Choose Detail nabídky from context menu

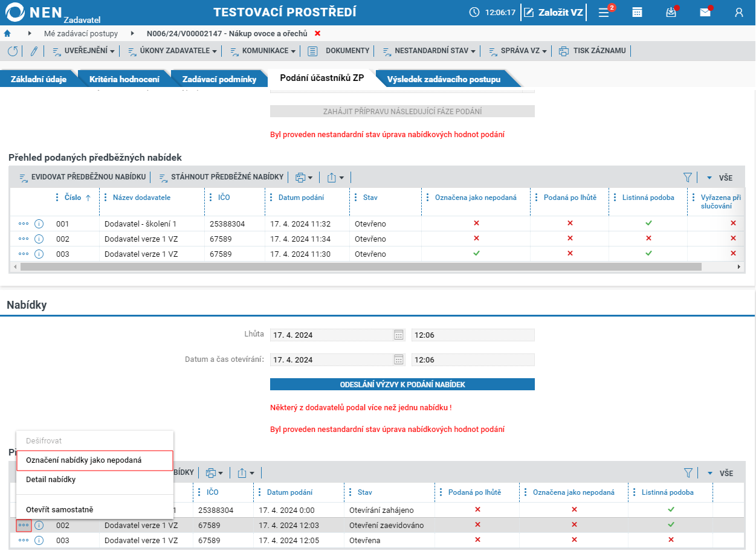(x=95, y=480)
